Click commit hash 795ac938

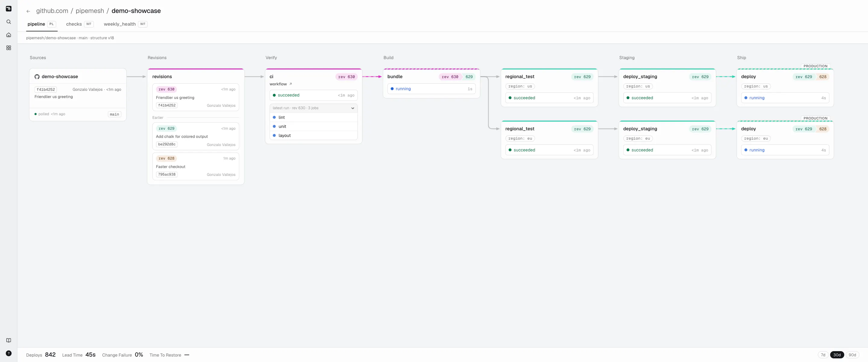(167, 174)
